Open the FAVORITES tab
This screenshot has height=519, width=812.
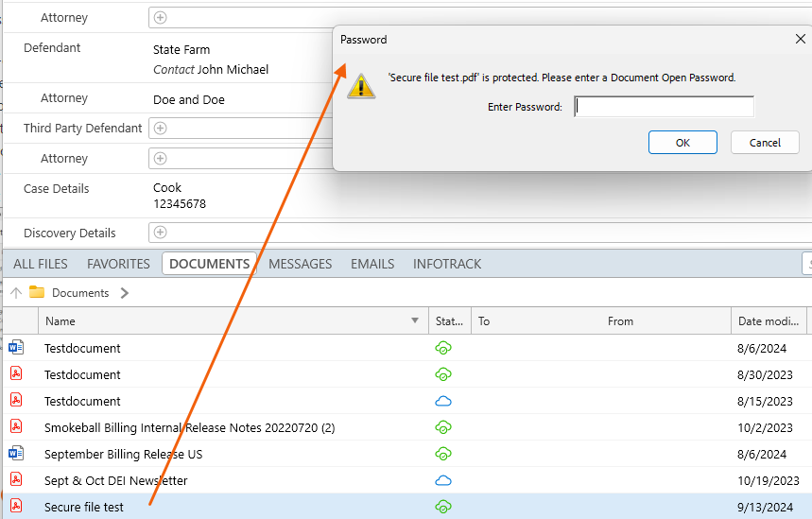pyautogui.click(x=118, y=264)
